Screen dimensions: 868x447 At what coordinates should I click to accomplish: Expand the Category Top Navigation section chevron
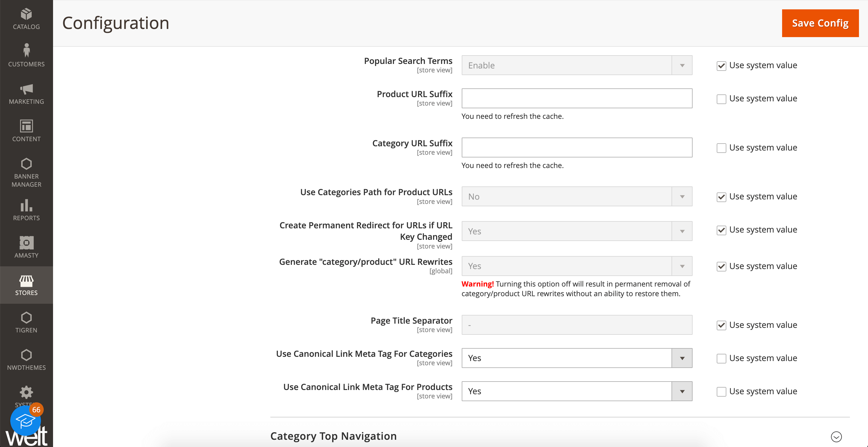click(836, 436)
